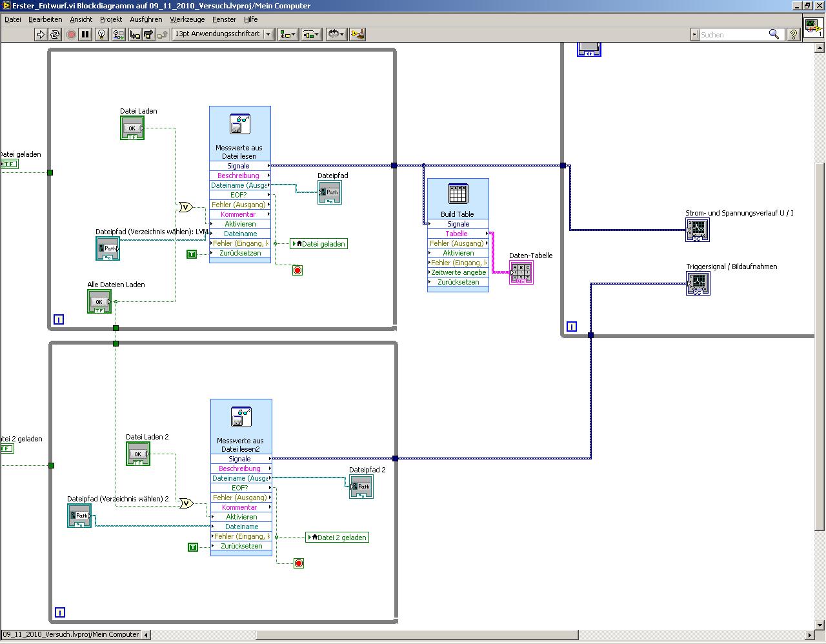Select the Daten-Tabelle indicator terminal
The width and height of the screenshot is (826, 644).
coord(521,272)
